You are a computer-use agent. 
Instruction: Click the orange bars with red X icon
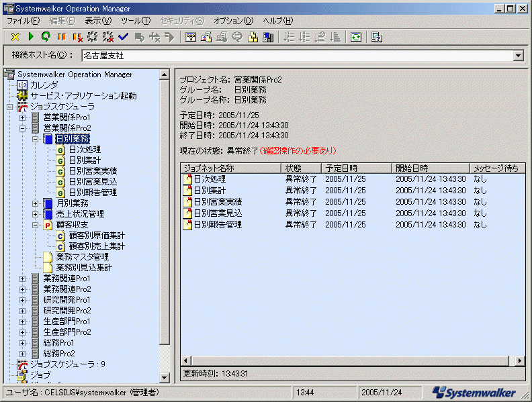pos(77,37)
